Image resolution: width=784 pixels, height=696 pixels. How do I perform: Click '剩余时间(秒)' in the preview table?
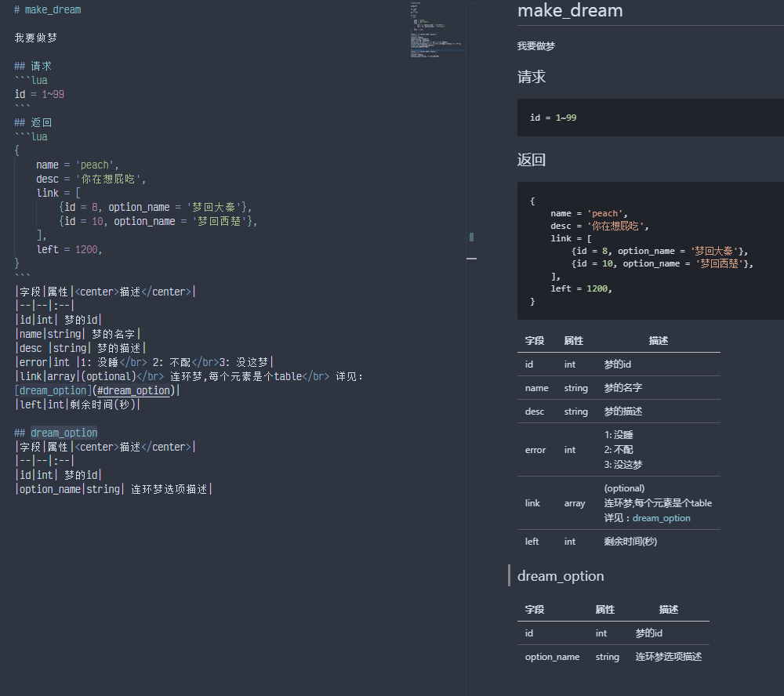click(630, 542)
